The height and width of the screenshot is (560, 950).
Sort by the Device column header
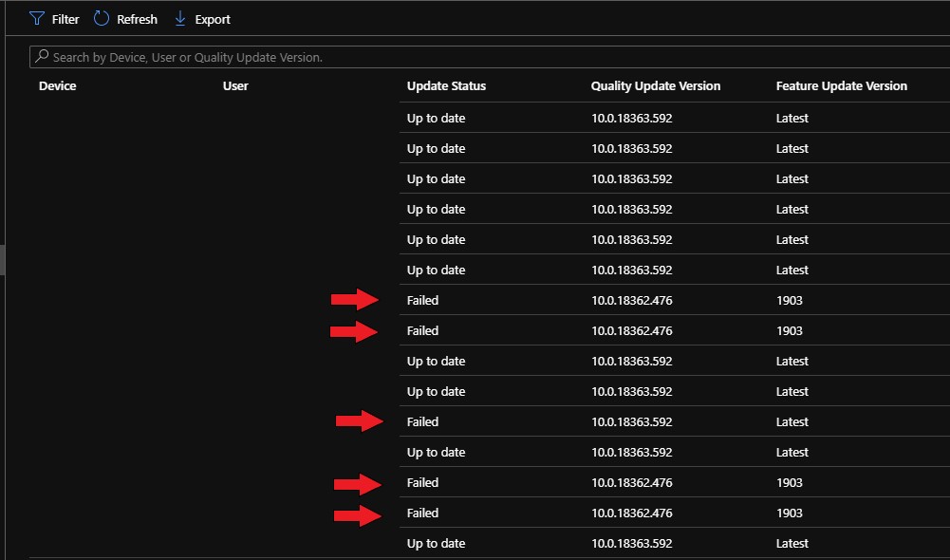click(x=58, y=86)
